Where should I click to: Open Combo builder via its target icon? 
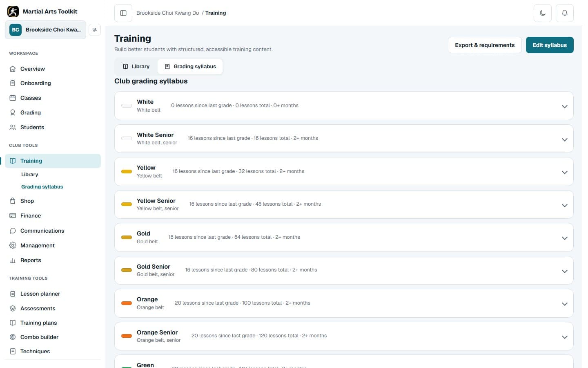pos(13,337)
